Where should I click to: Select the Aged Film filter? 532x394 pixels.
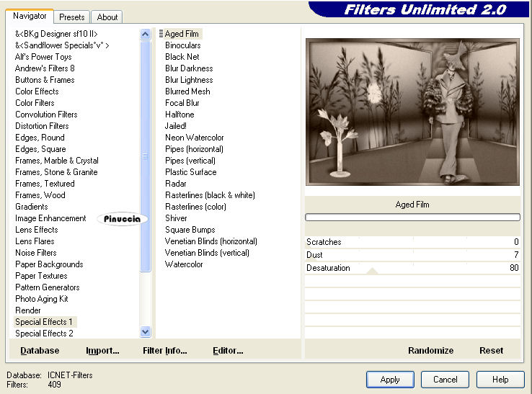tap(182, 34)
